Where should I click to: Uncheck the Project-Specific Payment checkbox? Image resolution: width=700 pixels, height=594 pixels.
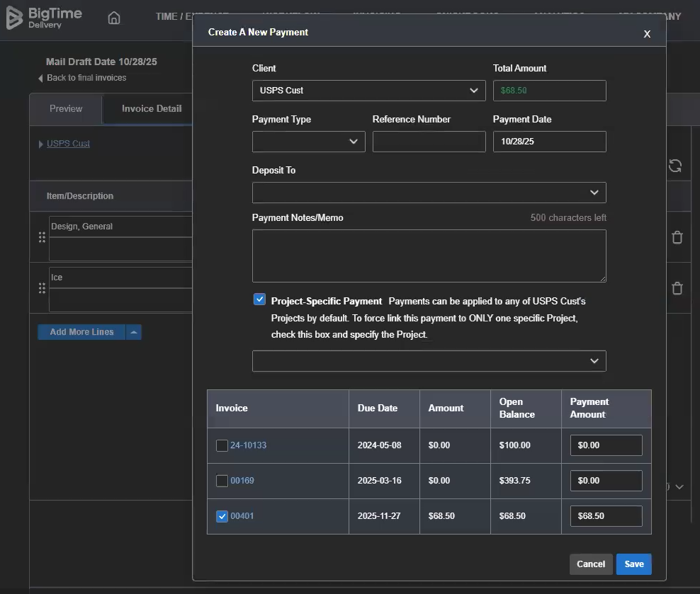point(259,299)
